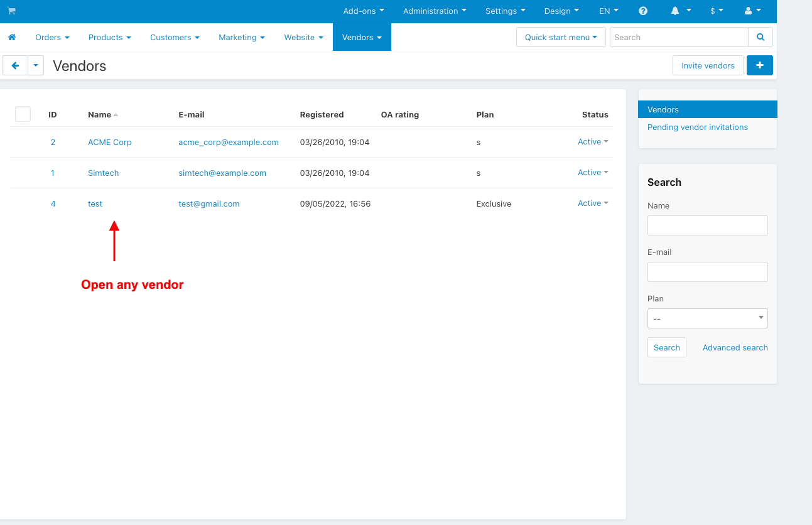Click the magnifier search button
The height and width of the screenshot is (525, 812).
[x=760, y=38]
